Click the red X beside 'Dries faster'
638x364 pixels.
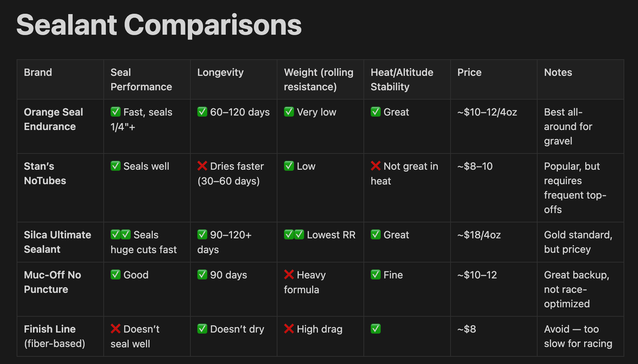[x=203, y=166]
